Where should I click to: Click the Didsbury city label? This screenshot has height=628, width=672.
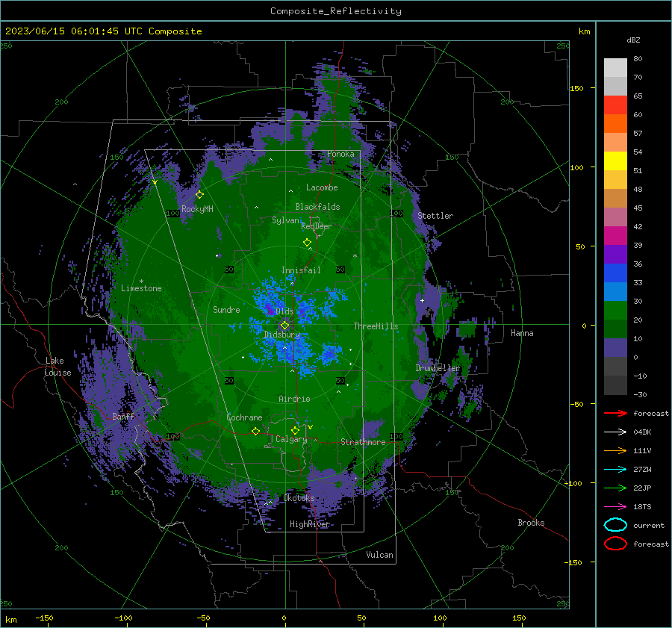click(x=281, y=335)
